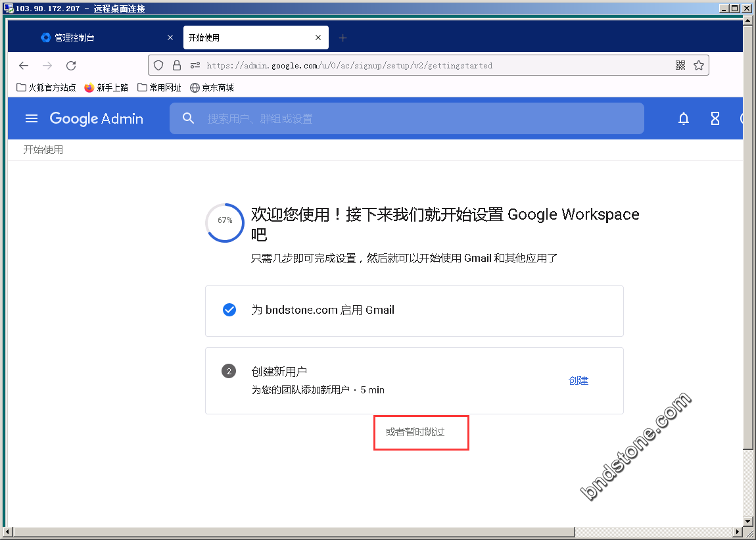The height and width of the screenshot is (540, 756).
Task: Open the 京东商城 bookmark
Action: coord(212,87)
